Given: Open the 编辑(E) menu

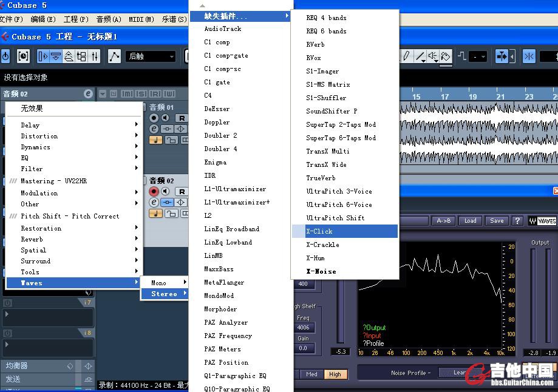Looking at the screenshot, I should pos(43,19).
